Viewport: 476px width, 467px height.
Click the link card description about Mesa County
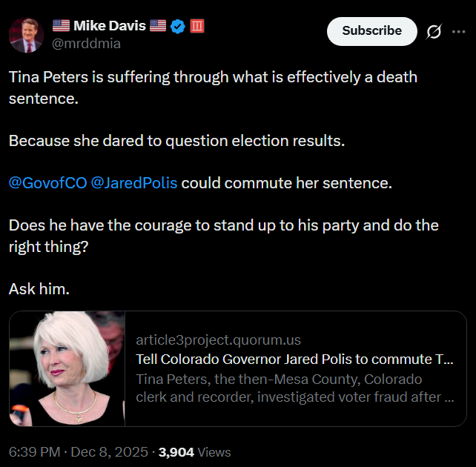294,388
